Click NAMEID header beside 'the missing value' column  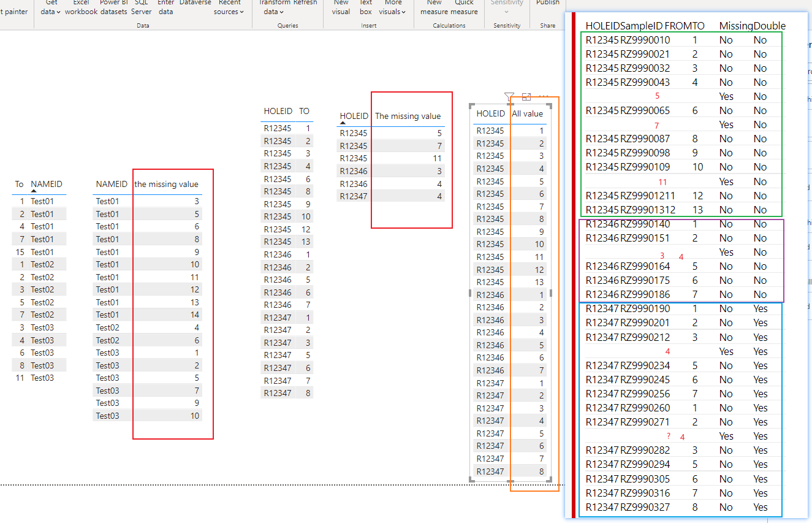click(112, 184)
